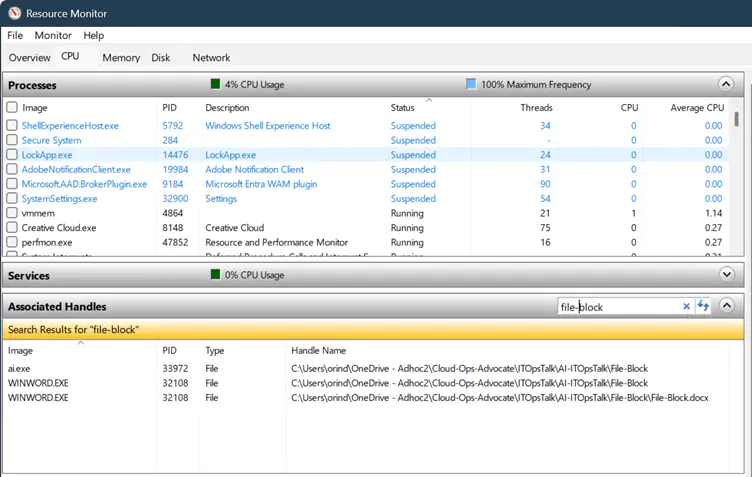Click the Resource Monitor app icon in title bar
This screenshot has height=477, width=752.
coord(14,13)
